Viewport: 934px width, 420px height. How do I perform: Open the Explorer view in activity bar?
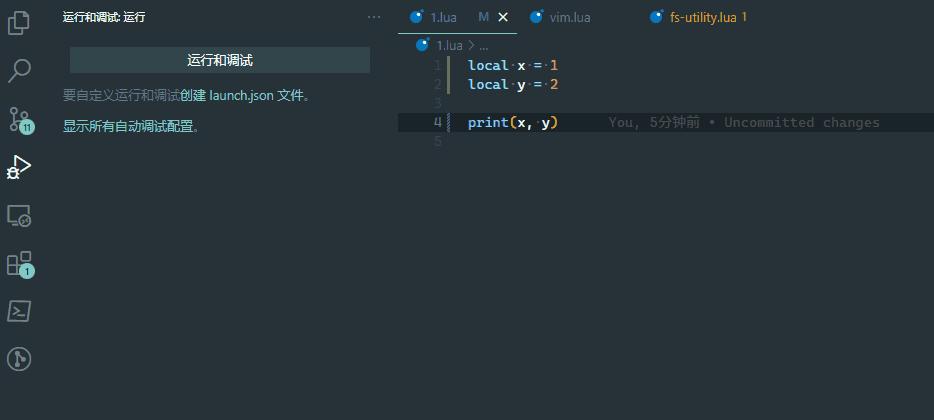click(x=19, y=23)
